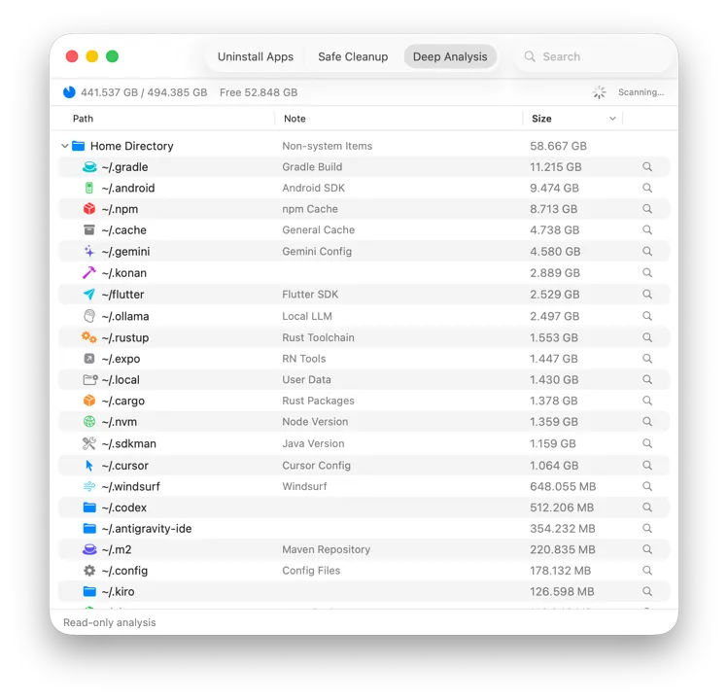The image size is (728, 700).
Task: Collapse the Home Directory tree
Action: point(65,146)
